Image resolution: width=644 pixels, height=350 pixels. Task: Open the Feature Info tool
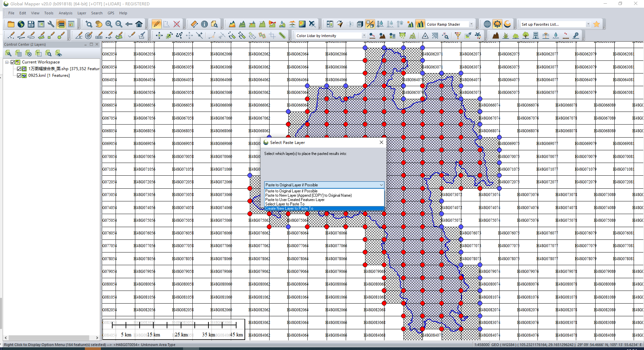click(204, 24)
